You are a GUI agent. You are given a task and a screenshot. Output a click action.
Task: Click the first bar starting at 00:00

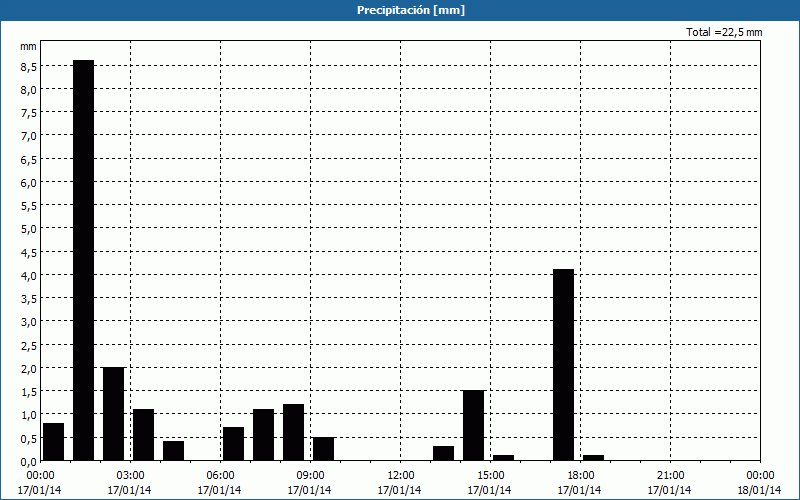[54, 442]
